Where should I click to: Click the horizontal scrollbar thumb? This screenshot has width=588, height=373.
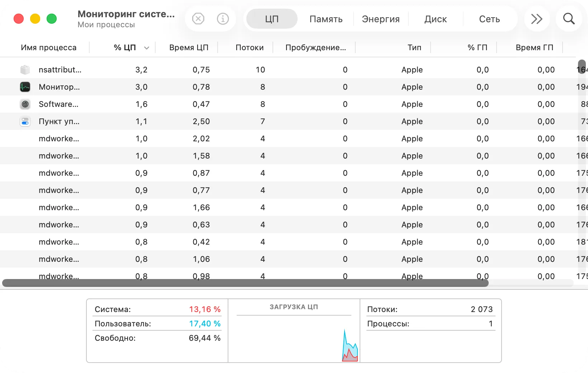tap(245, 283)
